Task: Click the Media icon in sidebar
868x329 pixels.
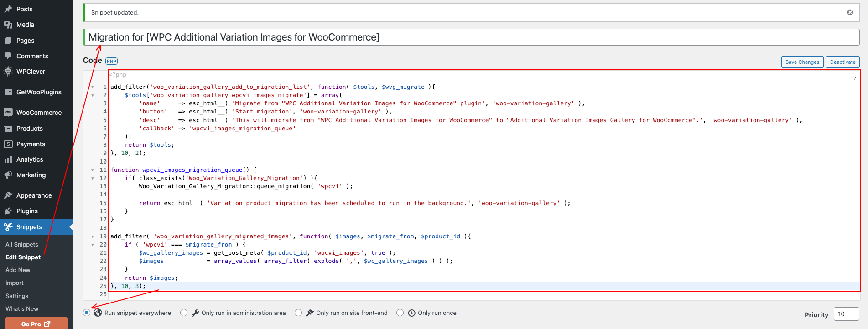Action: point(8,25)
